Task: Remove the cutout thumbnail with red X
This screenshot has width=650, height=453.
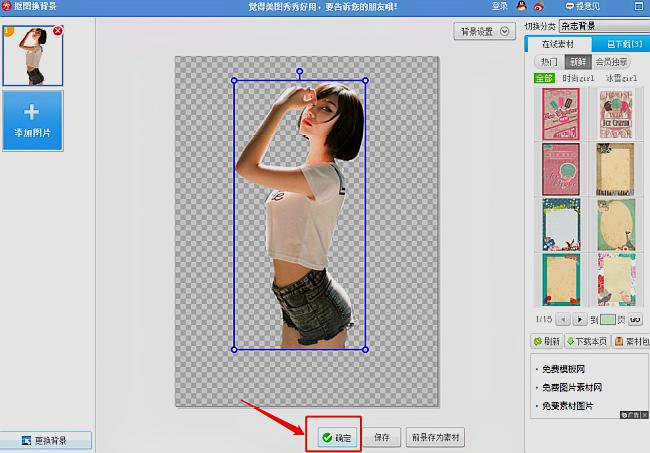Action: 57,32
